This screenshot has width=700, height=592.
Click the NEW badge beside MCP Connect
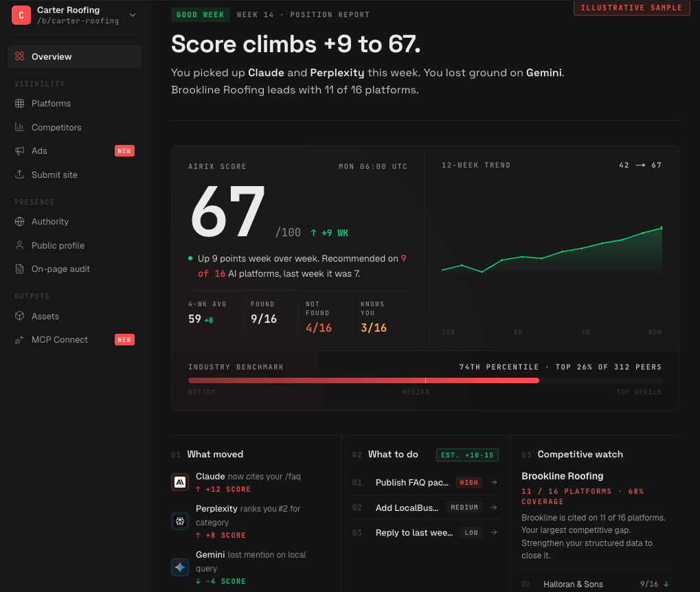[124, 340]
